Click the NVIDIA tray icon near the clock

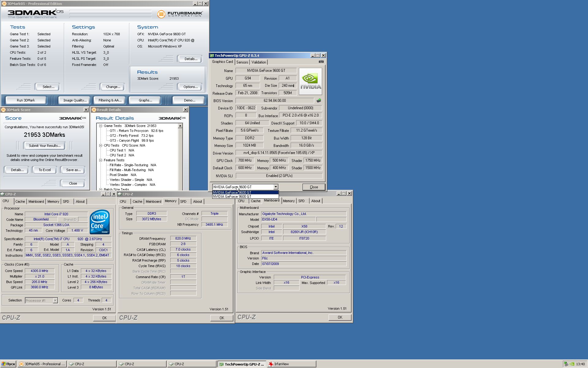[572, 364]
